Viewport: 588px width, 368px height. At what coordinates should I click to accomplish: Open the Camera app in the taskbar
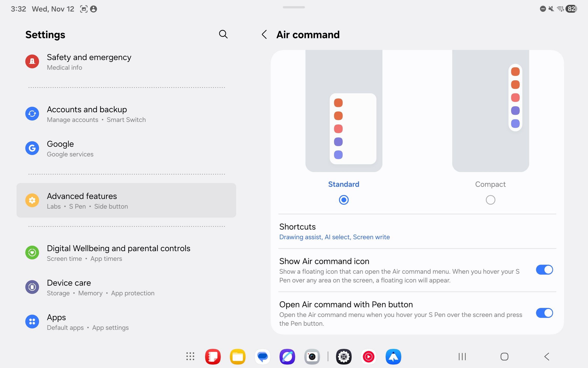[x=312, y=357]
